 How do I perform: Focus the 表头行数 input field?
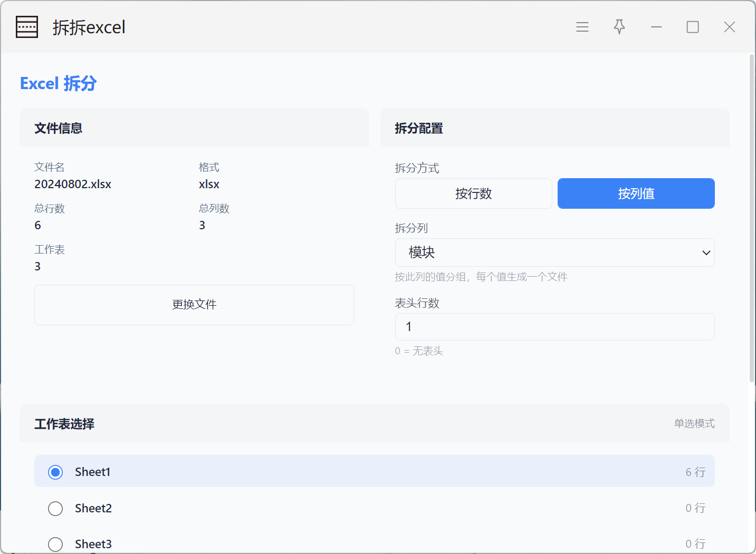pyautogui.click(x=555, y=327)
